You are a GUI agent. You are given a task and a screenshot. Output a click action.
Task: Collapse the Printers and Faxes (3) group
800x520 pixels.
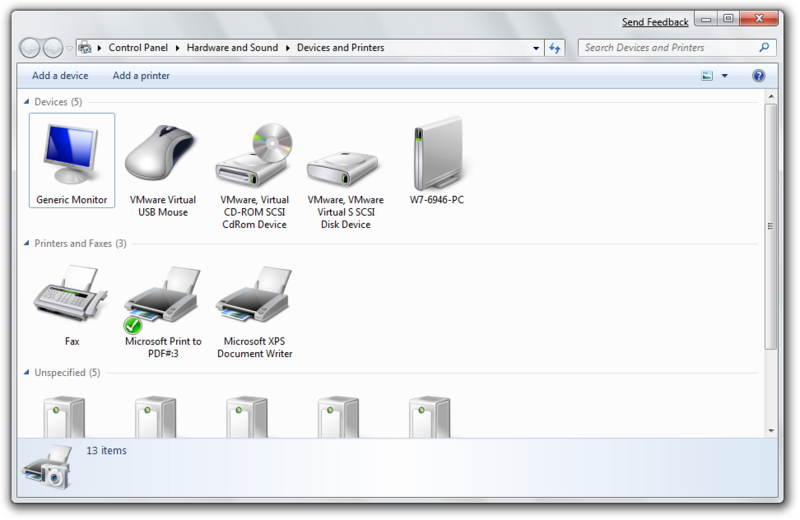click(x=26, y=243)
